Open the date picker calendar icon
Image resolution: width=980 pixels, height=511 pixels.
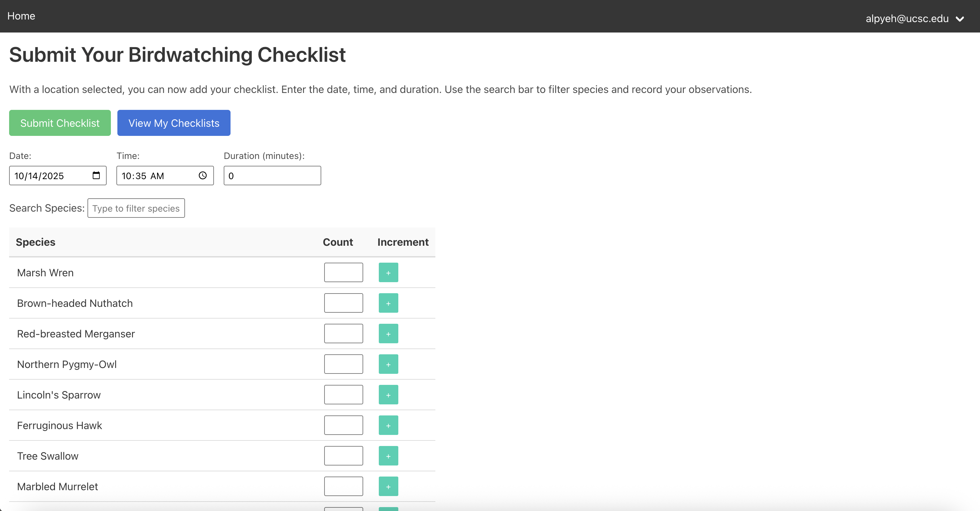[96, 175]
